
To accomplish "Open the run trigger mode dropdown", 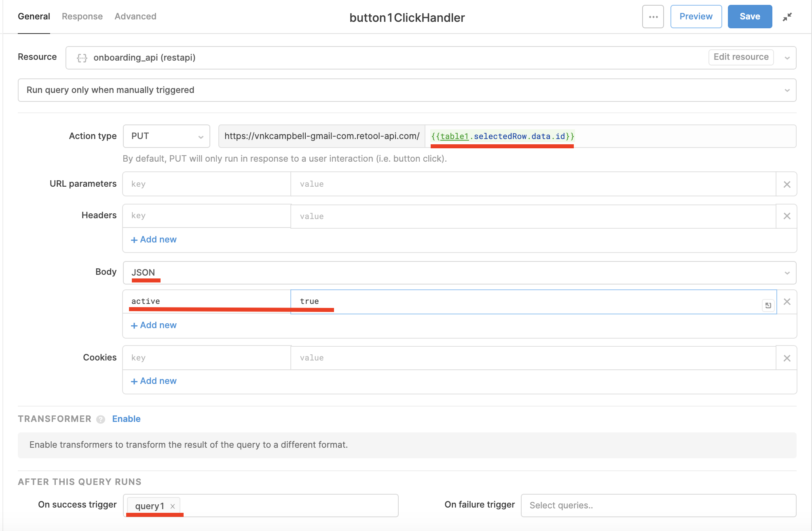I will [x=407, y=90].
